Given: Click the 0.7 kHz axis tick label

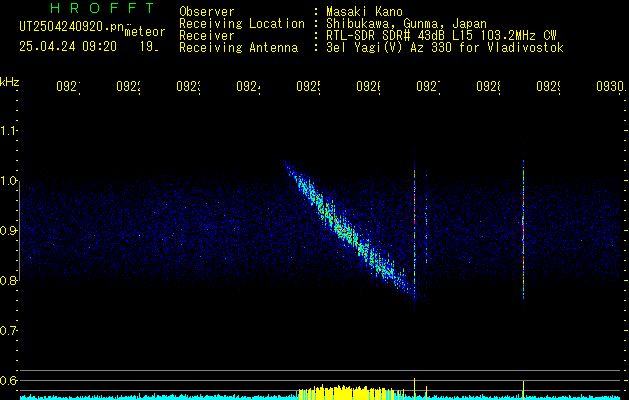Looking at the screenshot, I should point(8,331).
